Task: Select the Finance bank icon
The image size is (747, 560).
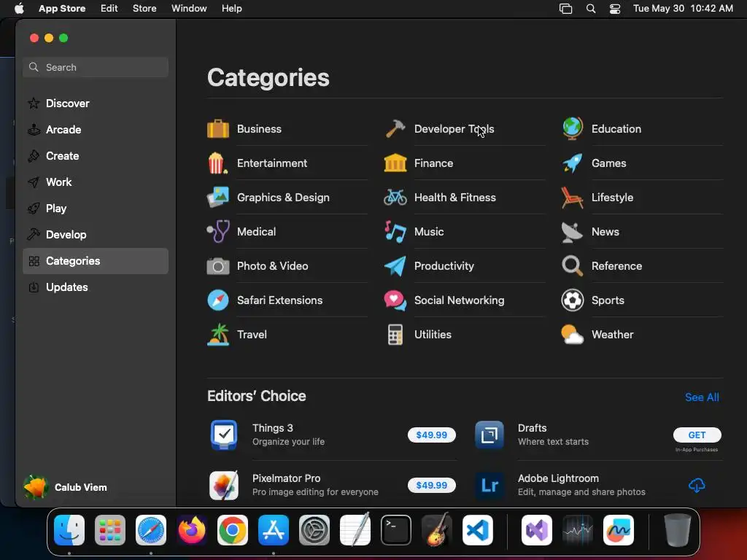Action: (395, 163)
